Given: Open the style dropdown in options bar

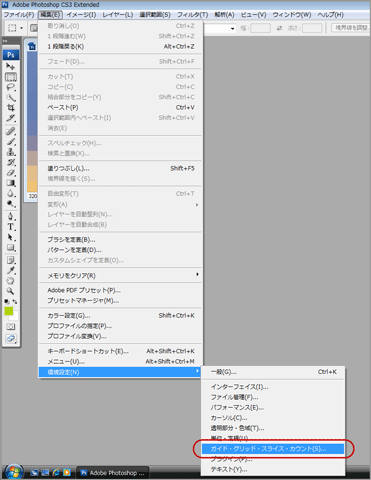Looking at the screenshot, I should (232, 28).
